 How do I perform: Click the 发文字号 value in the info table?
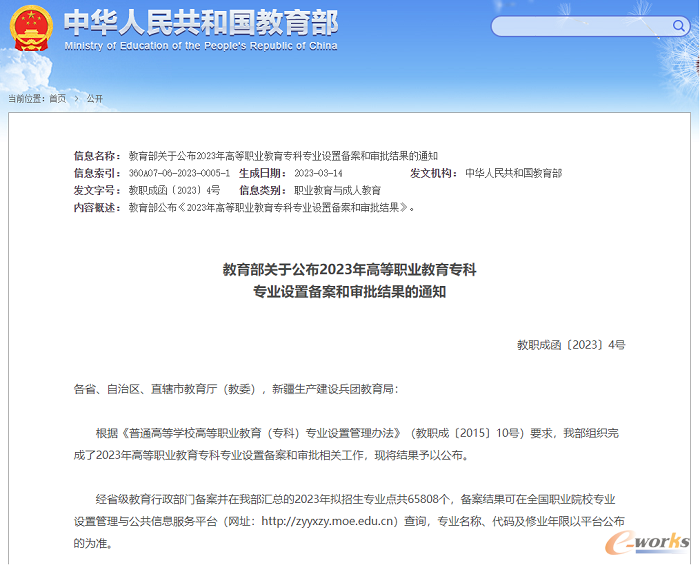pos(174,190)
